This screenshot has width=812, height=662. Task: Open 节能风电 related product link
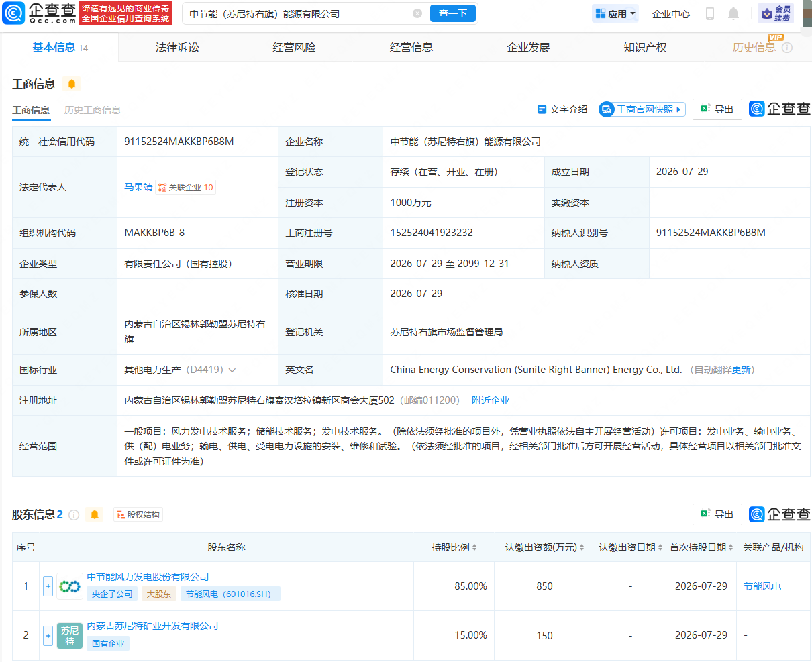[x=762, y=586]
